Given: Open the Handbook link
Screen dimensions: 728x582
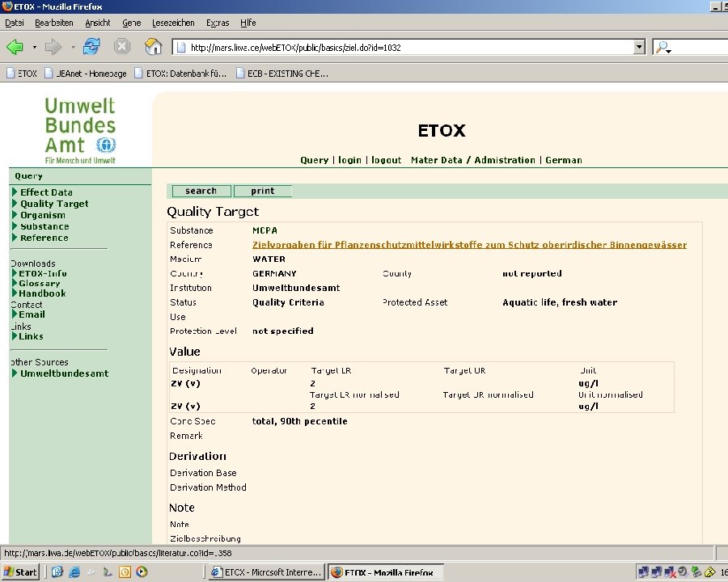Looking at the screenshot, I should (42, 293).
